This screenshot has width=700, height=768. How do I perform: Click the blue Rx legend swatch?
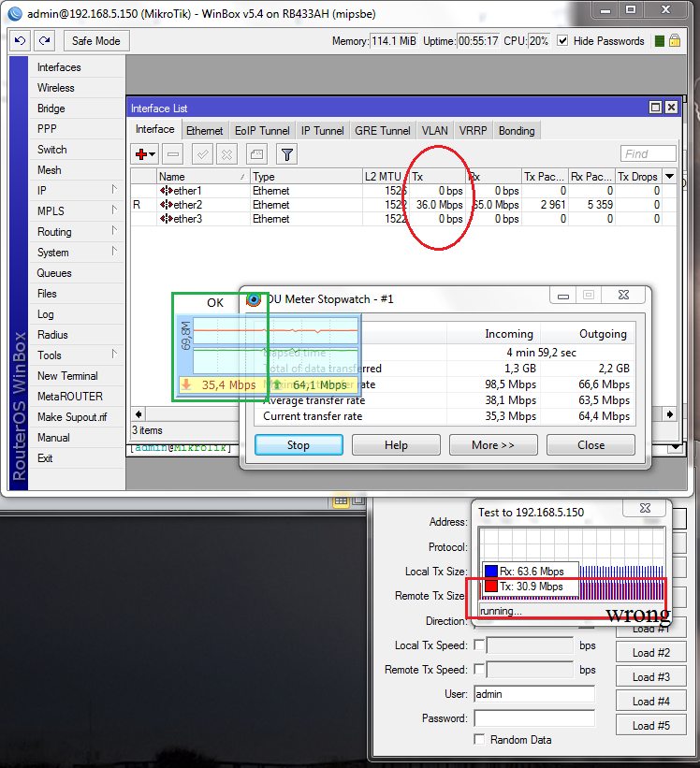coord(490,572)
